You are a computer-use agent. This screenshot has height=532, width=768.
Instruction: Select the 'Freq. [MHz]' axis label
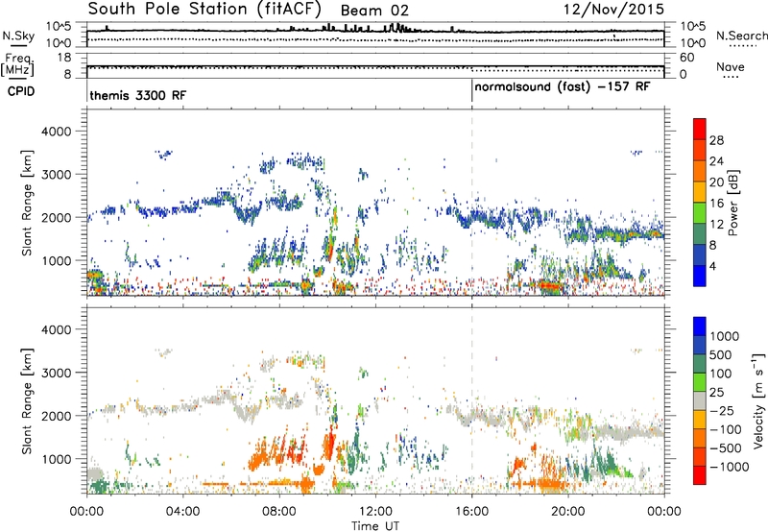tap(17, 65)
